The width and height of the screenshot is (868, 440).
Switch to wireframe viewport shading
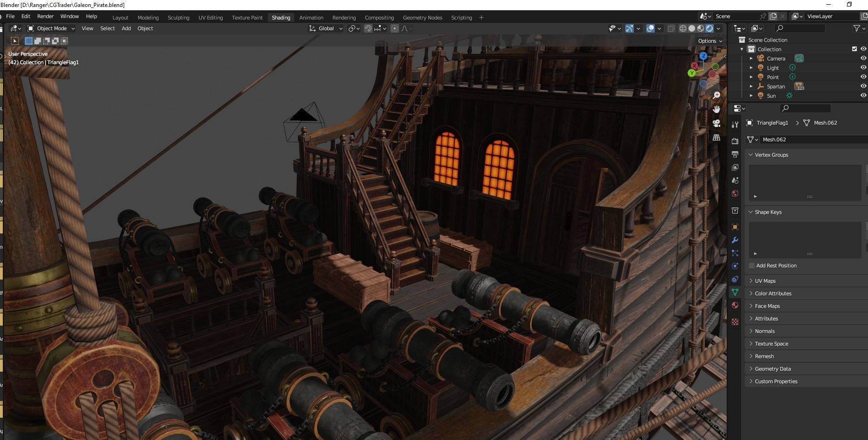point(683,28)
